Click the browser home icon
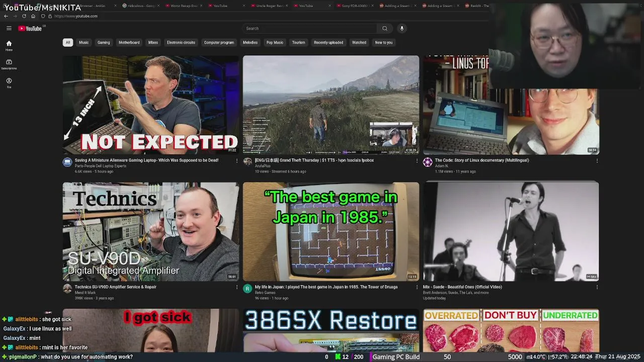 pos(33,16)
